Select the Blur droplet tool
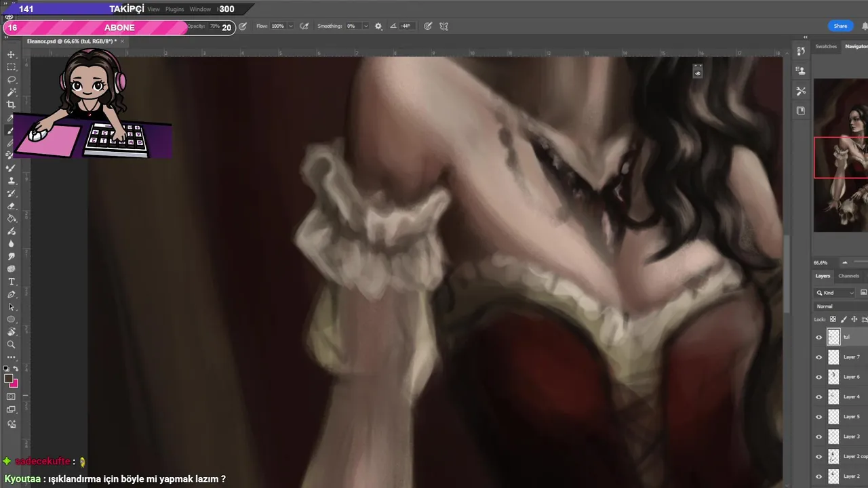The height and width of the screenshot is (488, 868). pyautogui.click(x=11, y=244)
